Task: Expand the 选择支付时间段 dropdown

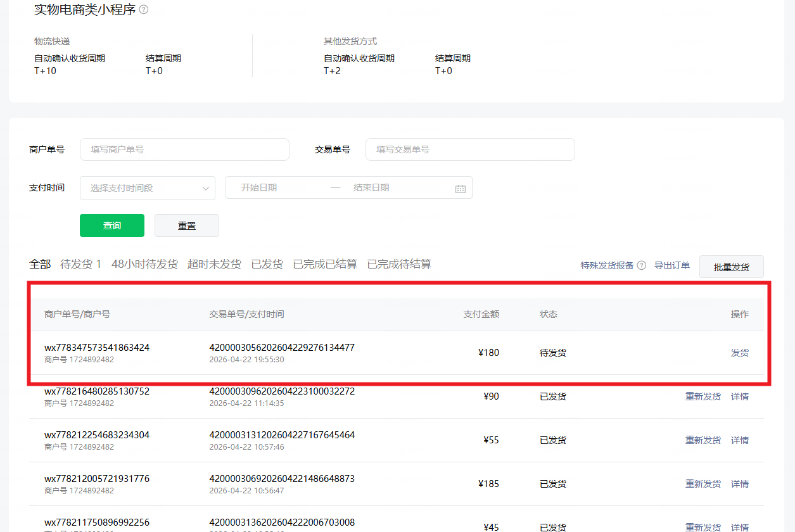Action: pos(148,188)
